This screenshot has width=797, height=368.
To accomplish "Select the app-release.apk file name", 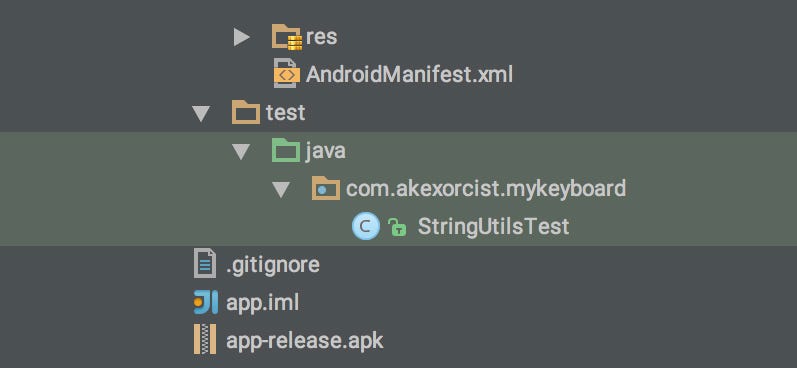I will [x=304, y=341].
